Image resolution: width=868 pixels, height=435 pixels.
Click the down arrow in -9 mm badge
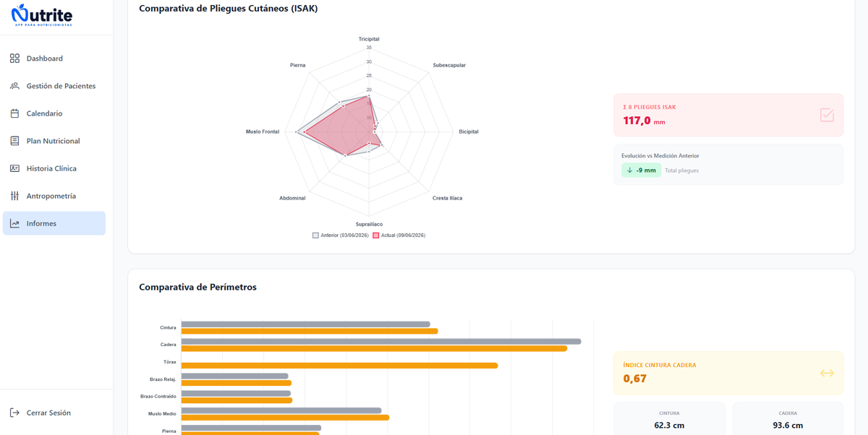click(629, 171)
